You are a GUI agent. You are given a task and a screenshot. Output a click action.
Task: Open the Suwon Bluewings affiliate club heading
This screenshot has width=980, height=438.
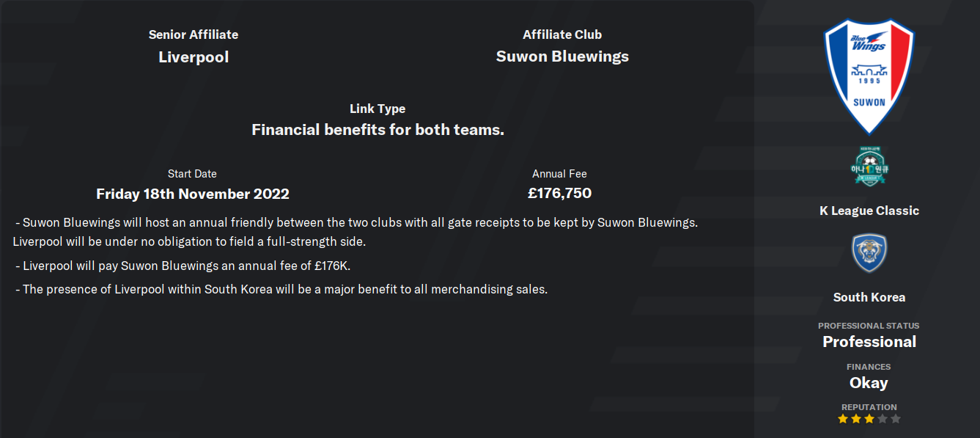pyautogui.click(x=562, y=56)
